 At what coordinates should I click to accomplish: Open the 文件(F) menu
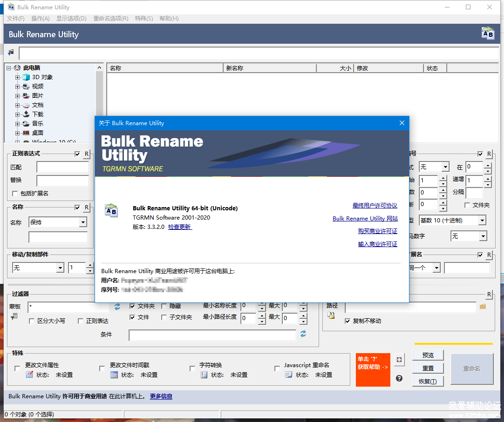[16, 18]
